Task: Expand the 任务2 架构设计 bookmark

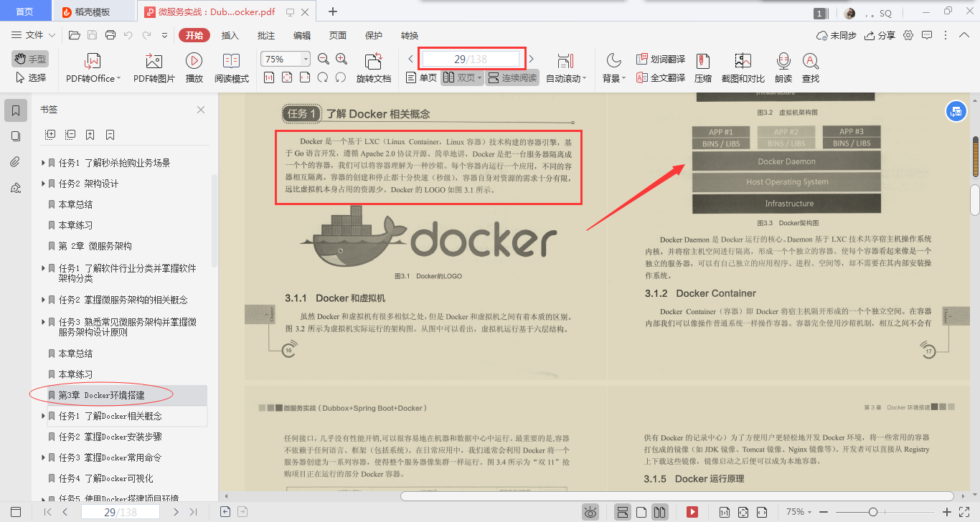Action: tap(44, 184)
